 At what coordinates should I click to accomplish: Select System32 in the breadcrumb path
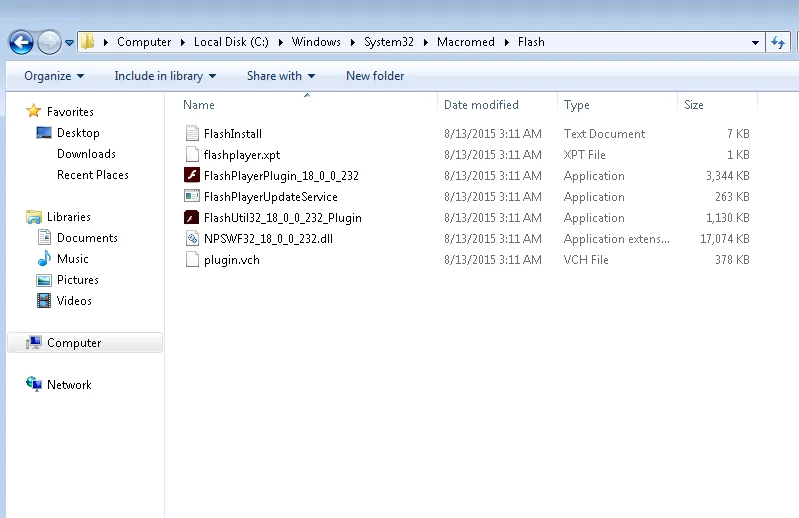pyautogui.click(x=389, y=42)
